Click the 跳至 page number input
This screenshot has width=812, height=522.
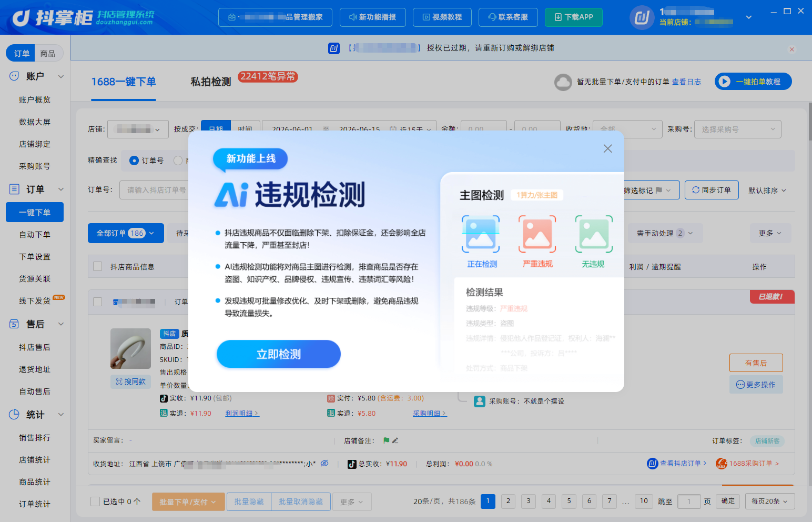(x=689, y=501)
